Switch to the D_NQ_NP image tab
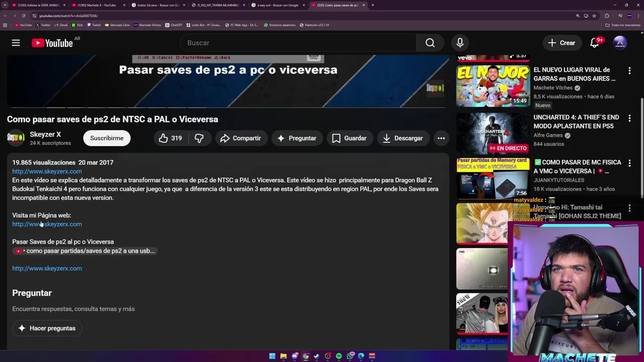 pos(218,5)
